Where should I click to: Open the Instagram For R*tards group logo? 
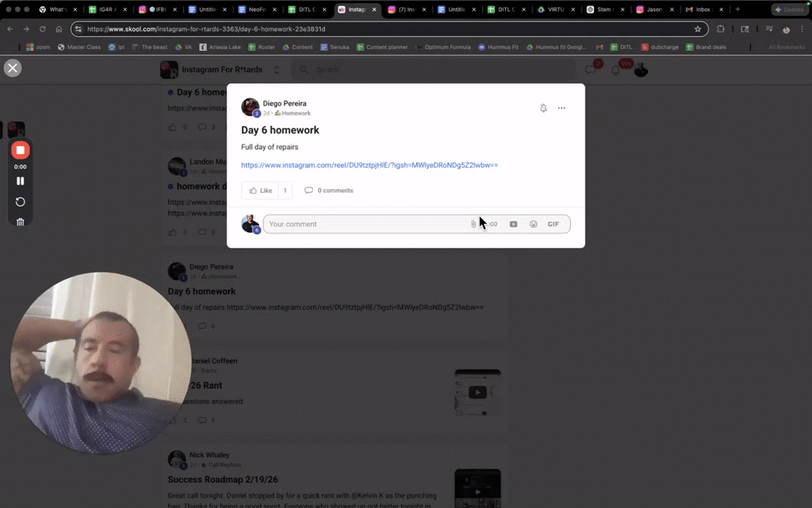[169, 70]
